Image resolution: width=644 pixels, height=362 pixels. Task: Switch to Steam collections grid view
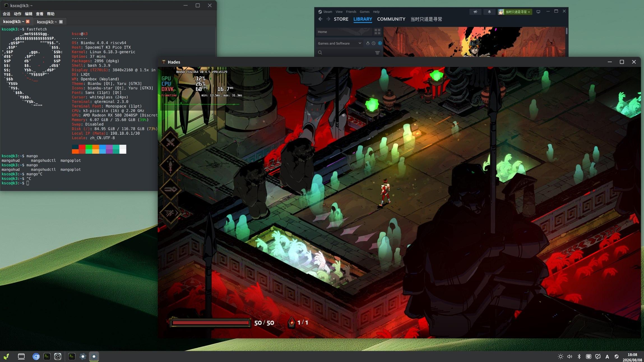coord(377,32)
